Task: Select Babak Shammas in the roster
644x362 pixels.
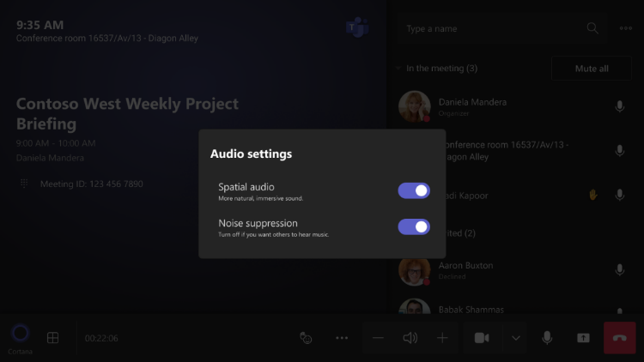Action: [471, 310]
